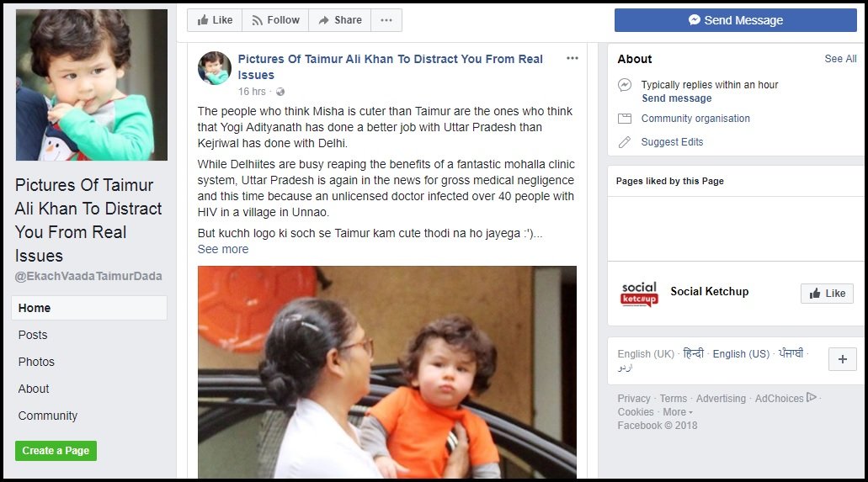The height and width of the screenshot is (482, 868).
Task: Follow the page using the Follow button
Action: pyautogui.click(x=275, y=20)
